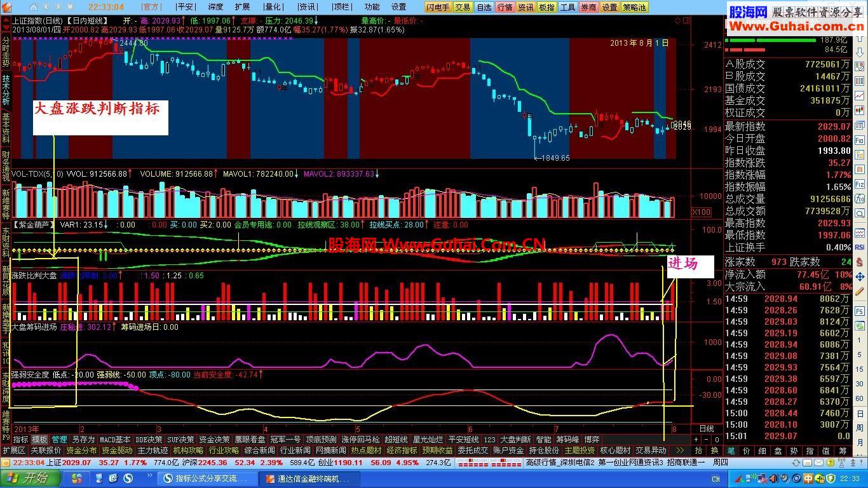Open the 行业新闻 tab in bottom bar

click(295, 450)
